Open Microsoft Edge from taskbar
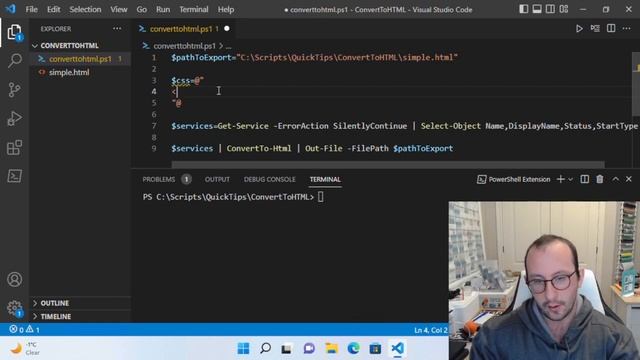This screenshot has height=360, width=640. (x=353, y=348)
